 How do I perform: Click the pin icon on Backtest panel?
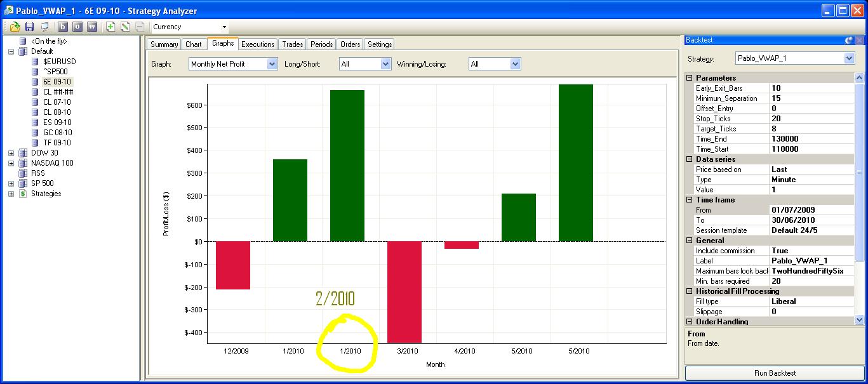(849, 40)
